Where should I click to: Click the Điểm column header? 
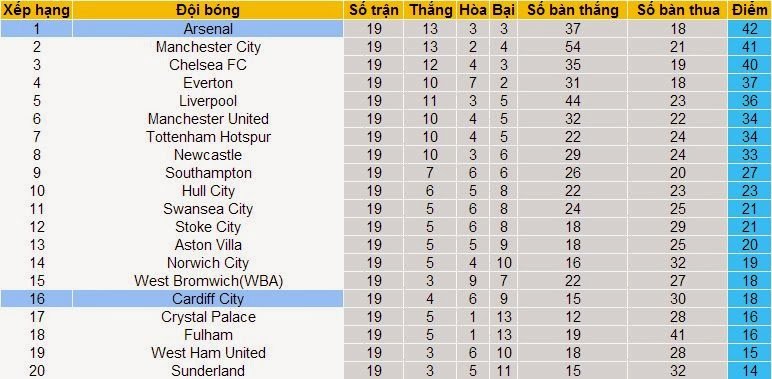749,10
